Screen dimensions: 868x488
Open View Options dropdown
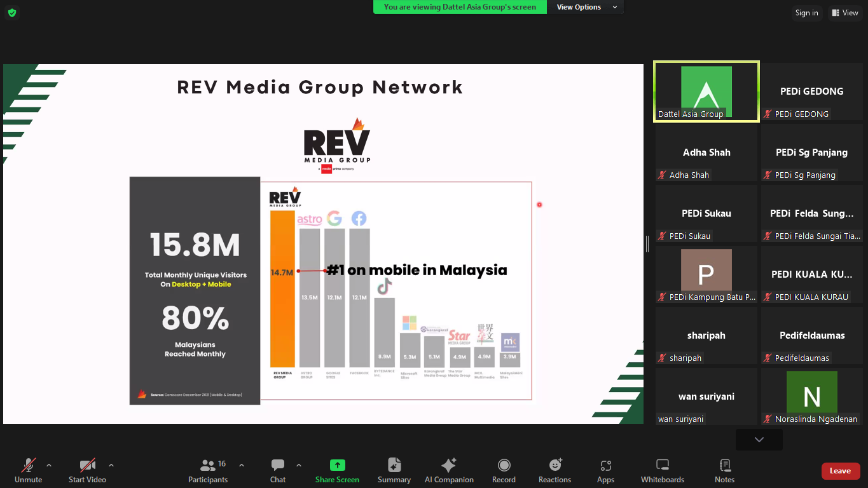click(586, 7)
